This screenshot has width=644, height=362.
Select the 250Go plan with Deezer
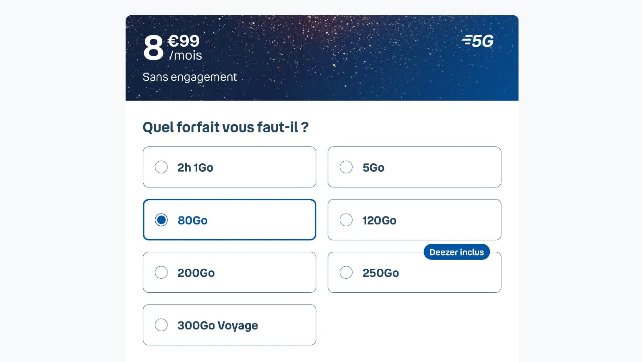[346, 272]
